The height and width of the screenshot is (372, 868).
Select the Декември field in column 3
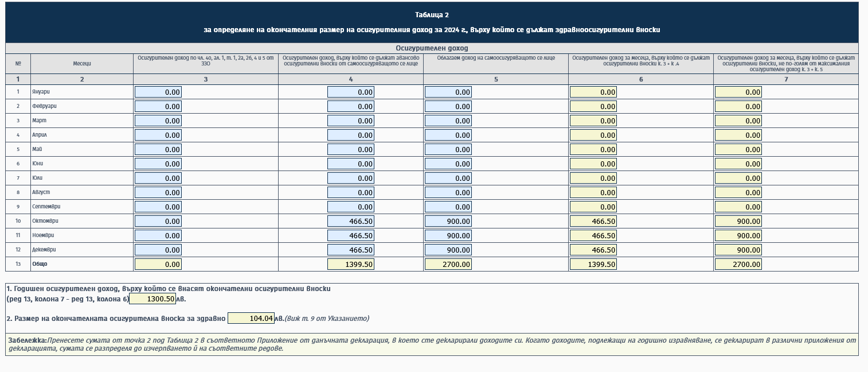pyautogui.click(x=158, y=250)
